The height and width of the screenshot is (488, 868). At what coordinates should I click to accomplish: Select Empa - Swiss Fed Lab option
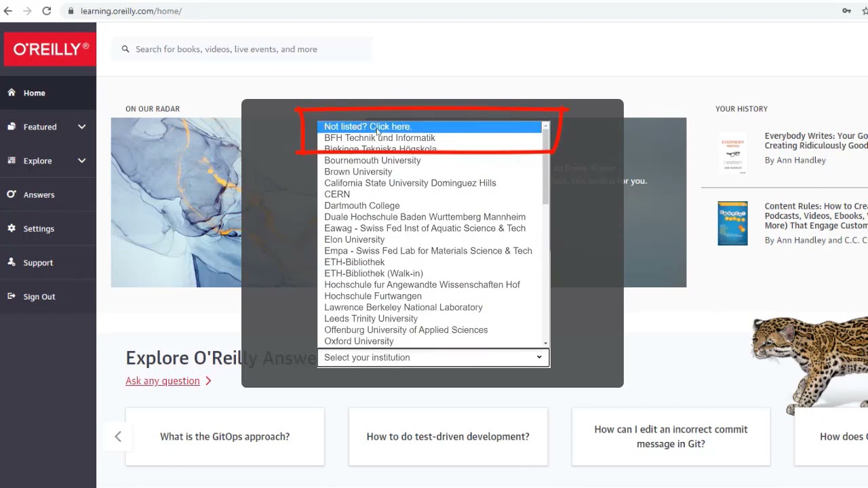point(429,251)
